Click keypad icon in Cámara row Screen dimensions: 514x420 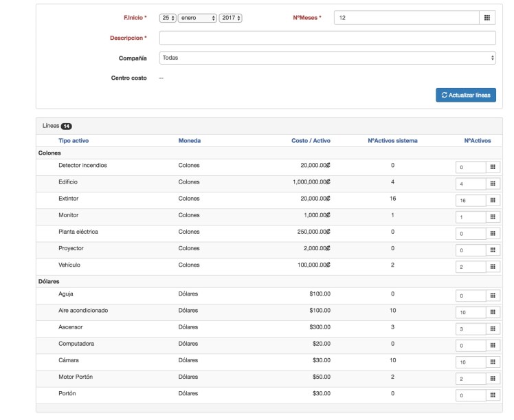[x=493, y=362]
